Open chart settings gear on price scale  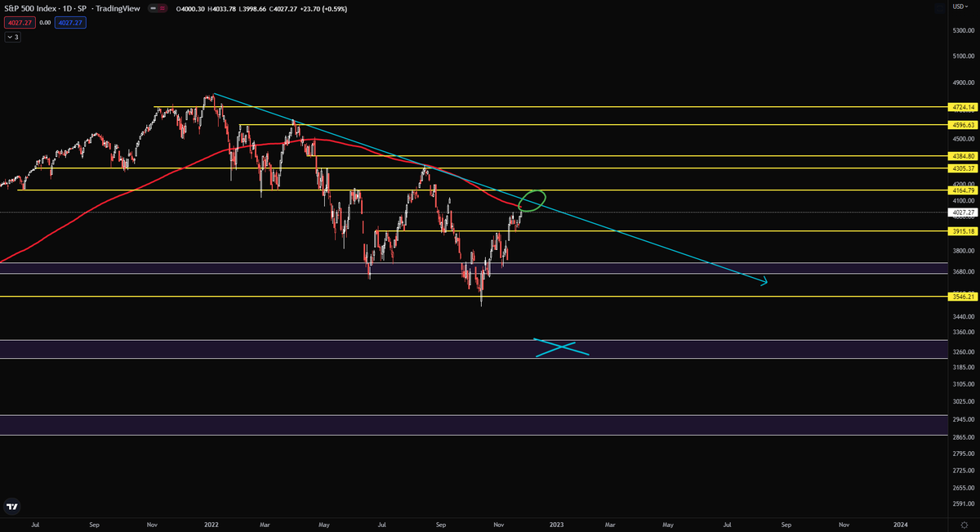964,525
